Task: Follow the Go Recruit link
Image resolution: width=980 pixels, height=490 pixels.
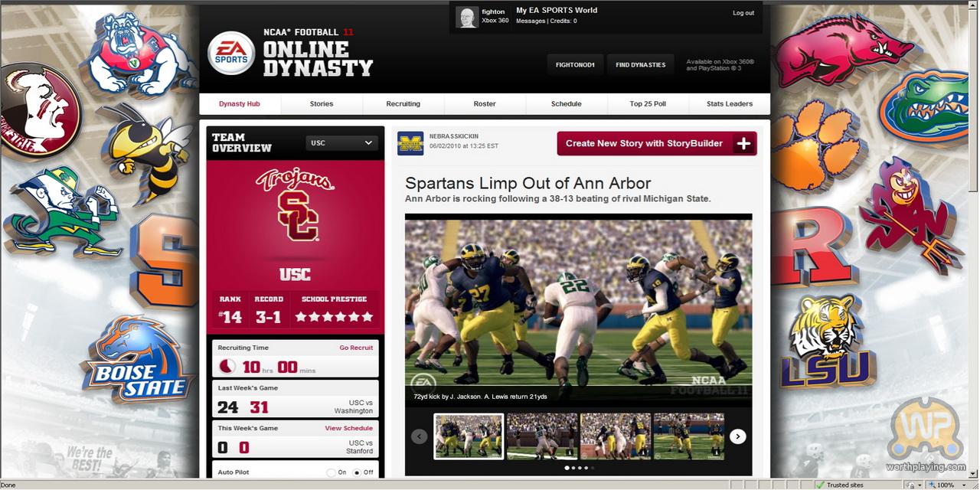Action: pyautogui.click(x=356, y=348)
